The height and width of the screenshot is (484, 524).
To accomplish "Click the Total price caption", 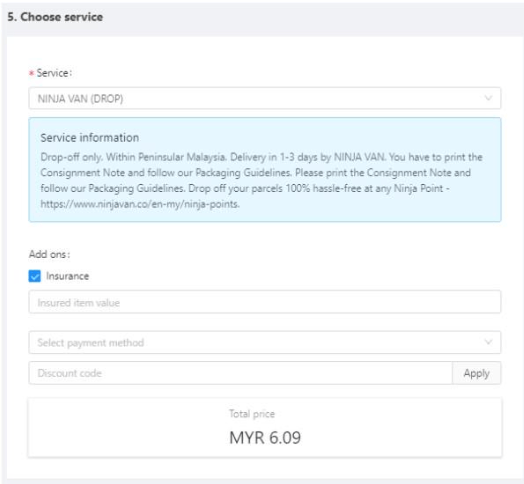I will click(x=252, y=414).
